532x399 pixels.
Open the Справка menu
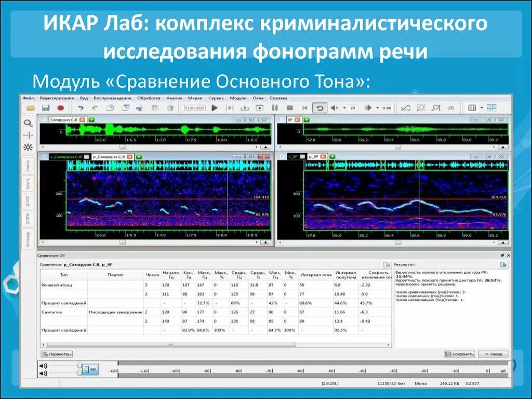tap(278, 98)
